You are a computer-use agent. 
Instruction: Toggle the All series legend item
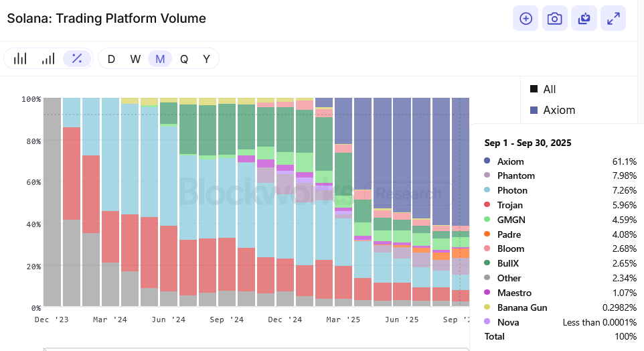click(x=550, y=89)
